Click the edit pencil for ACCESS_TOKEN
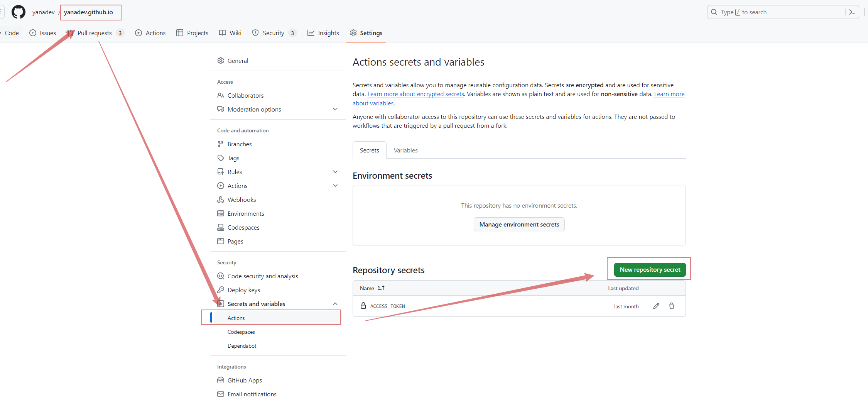The width and height of the screenshot is (868, 411). [x=656, y=306]
